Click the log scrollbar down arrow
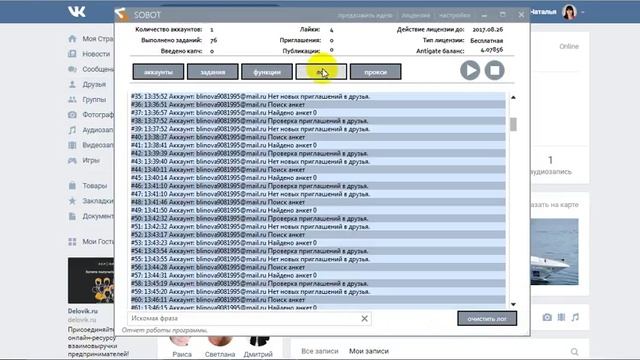The height and width of the screenshot is (360, 640). click(513, 304)
